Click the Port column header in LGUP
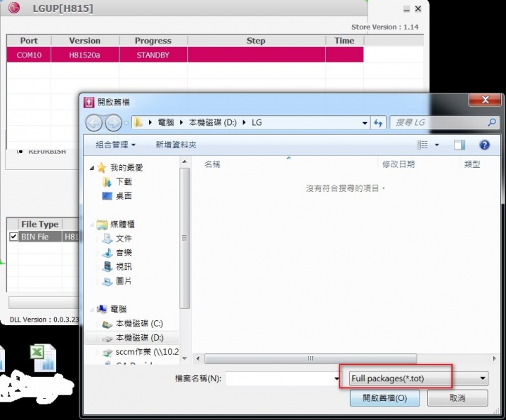 (29, 41)
